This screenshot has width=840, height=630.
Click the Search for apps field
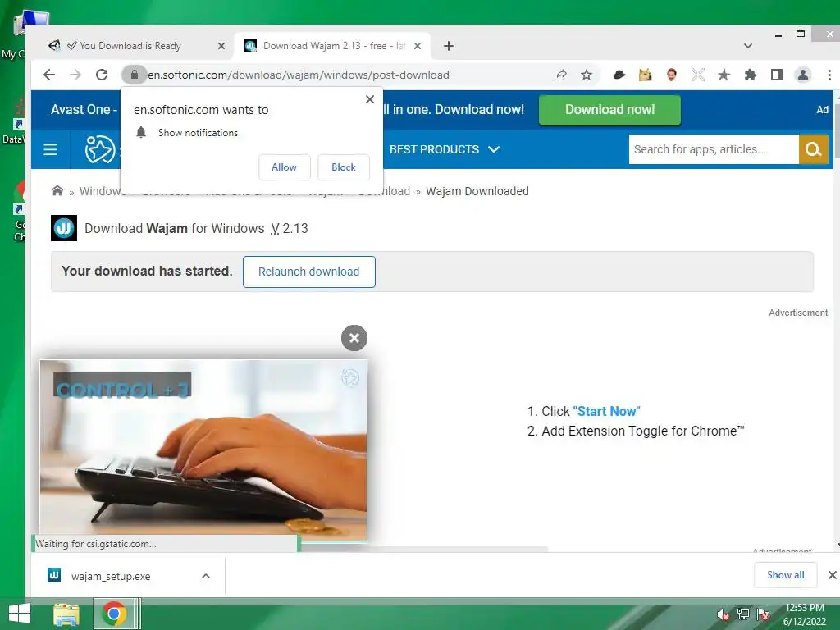(x=714, y=149)
